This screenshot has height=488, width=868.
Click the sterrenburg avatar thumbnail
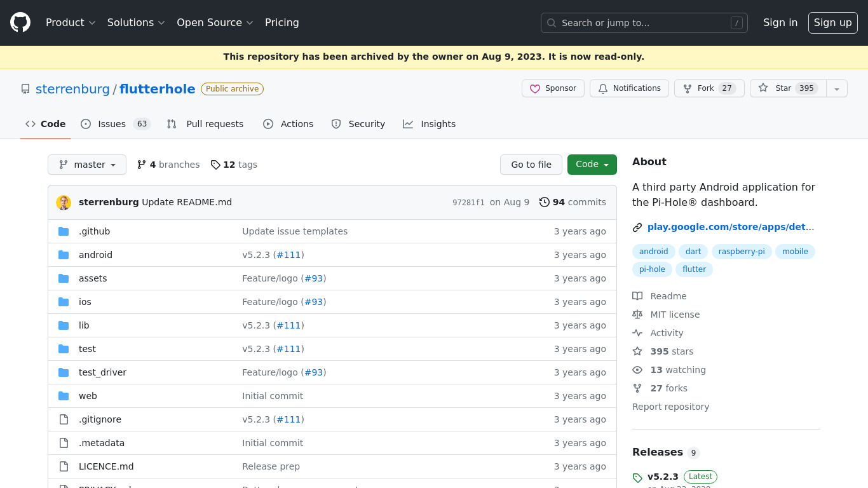pos(64,203)
